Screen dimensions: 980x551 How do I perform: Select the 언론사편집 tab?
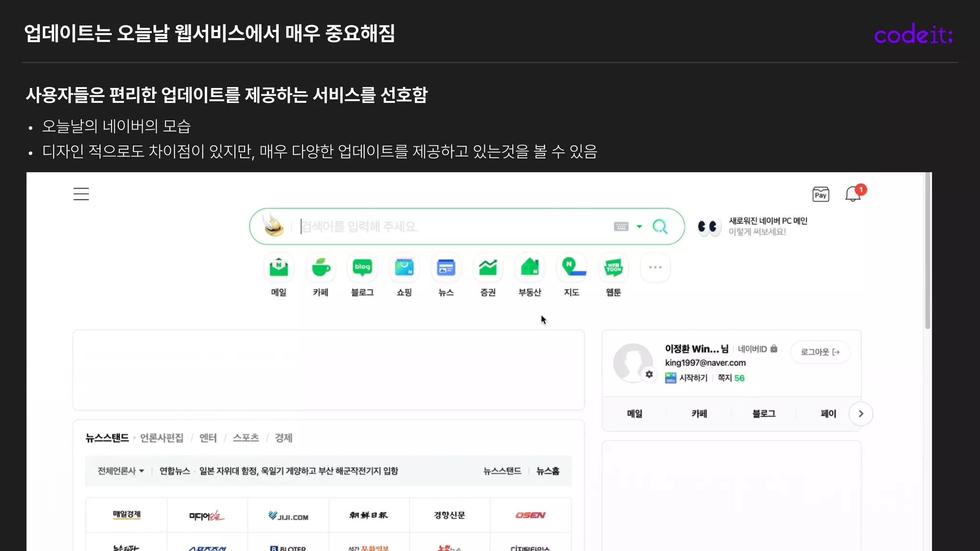[162, 438]
